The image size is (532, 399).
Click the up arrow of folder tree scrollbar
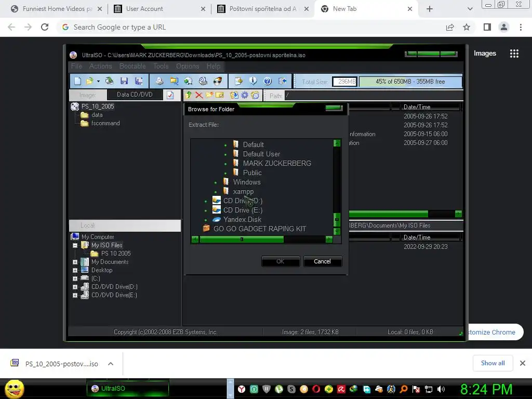[337, 143]
